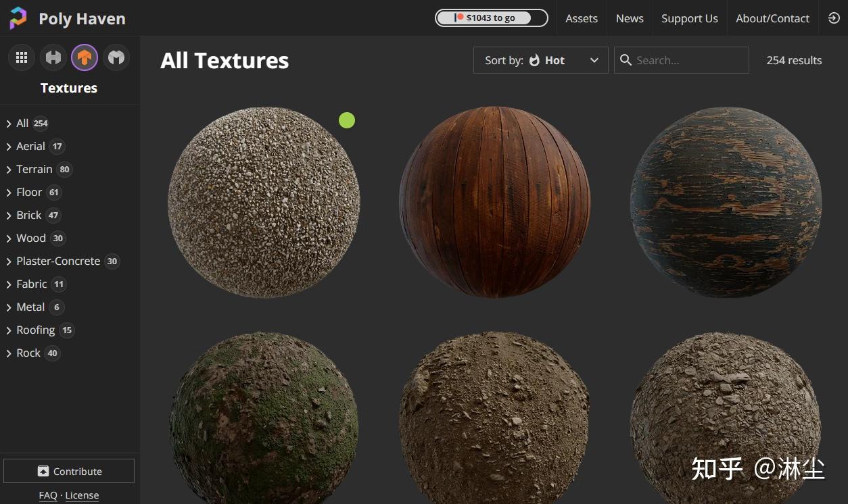This screenshot has width=848, height=504.
Task: Click the 254 count badge beside All
Action: tap(41, 124)
